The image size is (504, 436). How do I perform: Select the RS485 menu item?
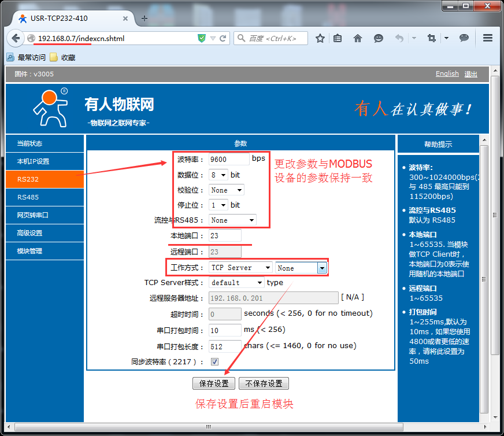[x=45, y=197]
